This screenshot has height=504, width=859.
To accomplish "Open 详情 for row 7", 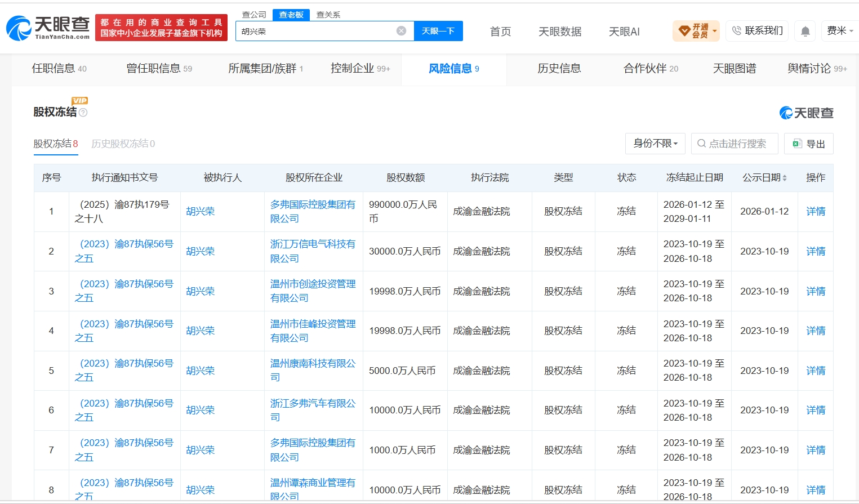I will click(x=816, y=450).
